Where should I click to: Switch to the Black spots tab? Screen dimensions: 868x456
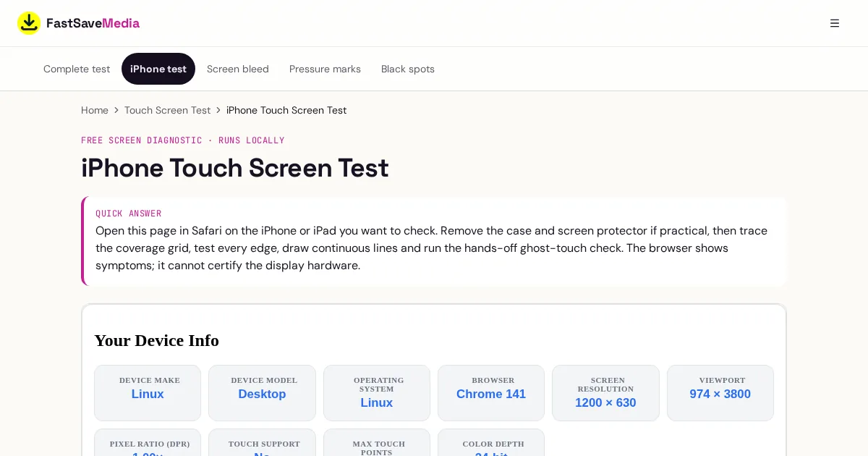(x=408, y=69)
